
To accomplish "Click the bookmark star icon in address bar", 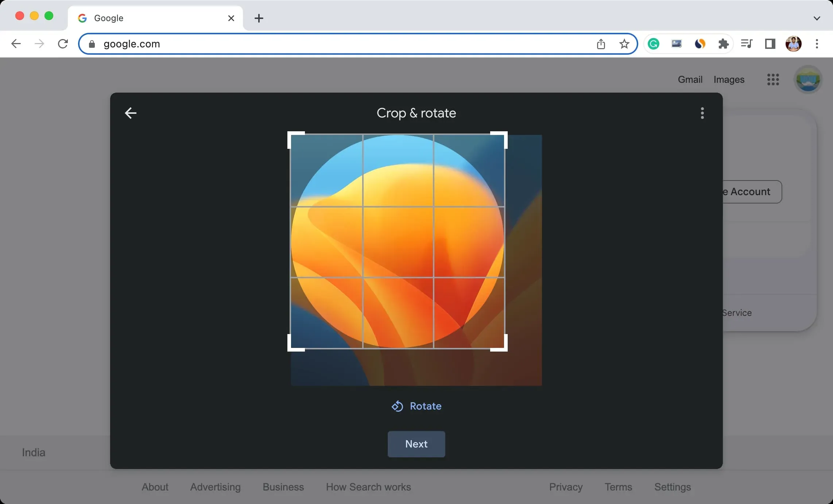I will click(x=624, y=43).
